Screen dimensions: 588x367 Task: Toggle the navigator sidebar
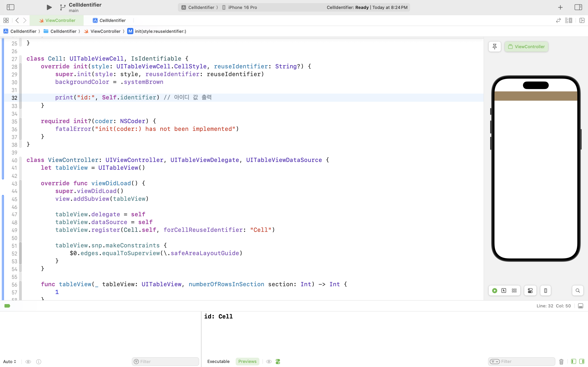(10, 7)
